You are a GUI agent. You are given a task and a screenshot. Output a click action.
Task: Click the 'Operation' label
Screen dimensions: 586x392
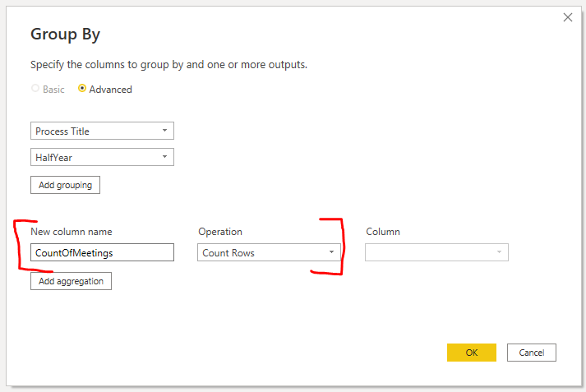tap(220, 232)
